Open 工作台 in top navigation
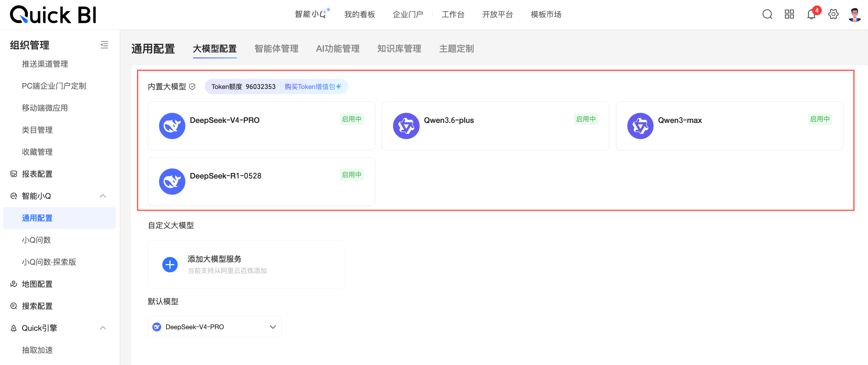The height and width of the screenshot is (365, 868). [453, 14]
